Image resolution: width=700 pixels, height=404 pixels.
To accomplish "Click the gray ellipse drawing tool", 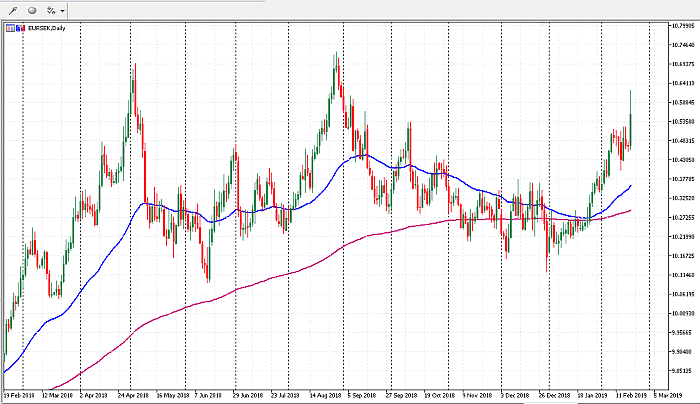I will tap(31, 9).
